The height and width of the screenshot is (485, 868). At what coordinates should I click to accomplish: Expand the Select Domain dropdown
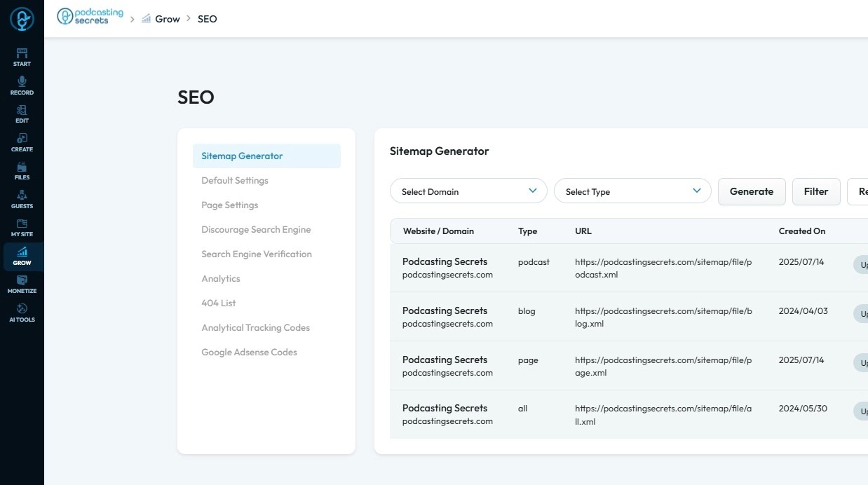[468, 191]
